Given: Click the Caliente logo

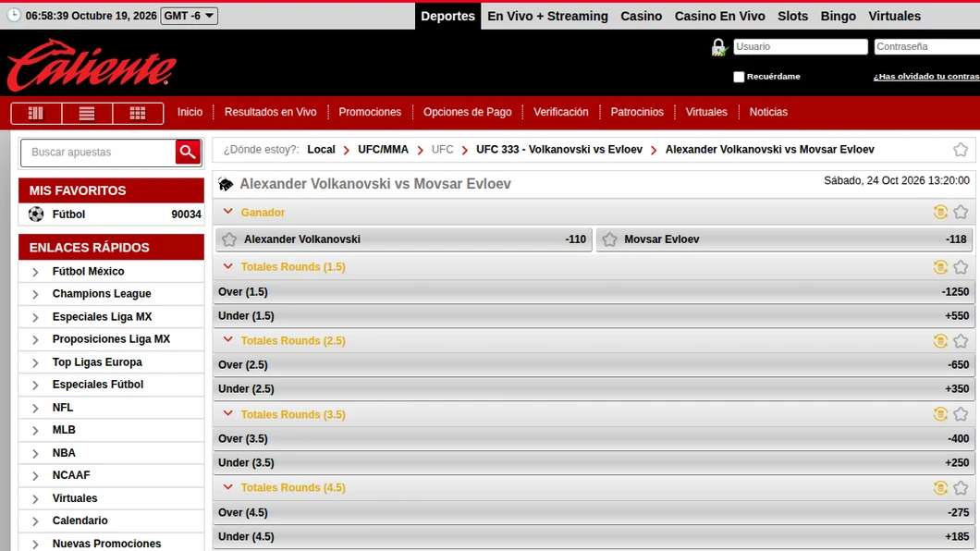Looking at the screenshot, I should click(x=92, y=65).
